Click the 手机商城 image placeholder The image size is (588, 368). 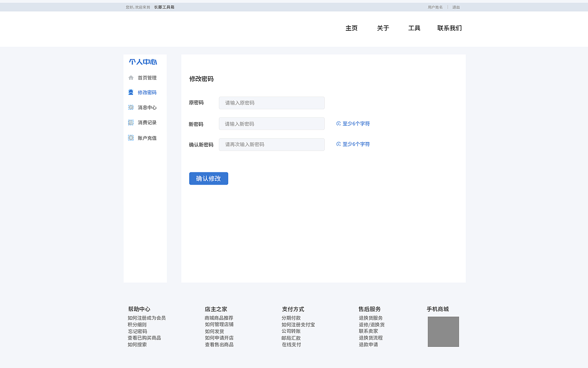click(443, 331)
